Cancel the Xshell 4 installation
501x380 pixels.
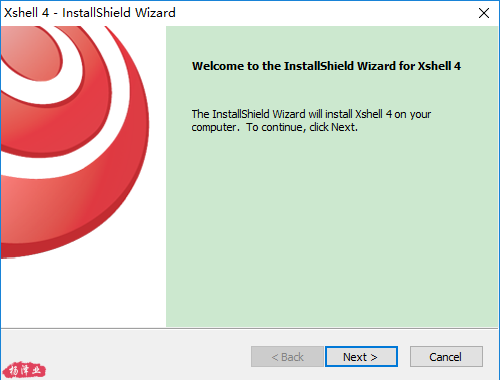pyautogui.click(x=446, y=357)
